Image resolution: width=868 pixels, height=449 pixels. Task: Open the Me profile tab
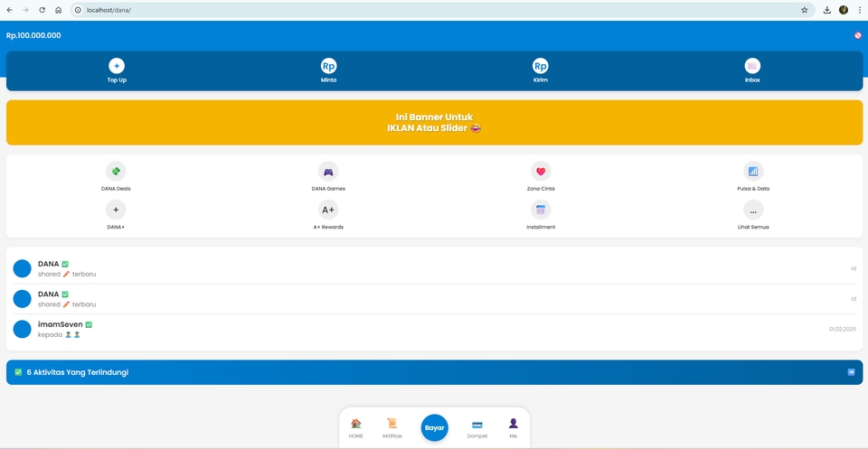click(514, 428)
